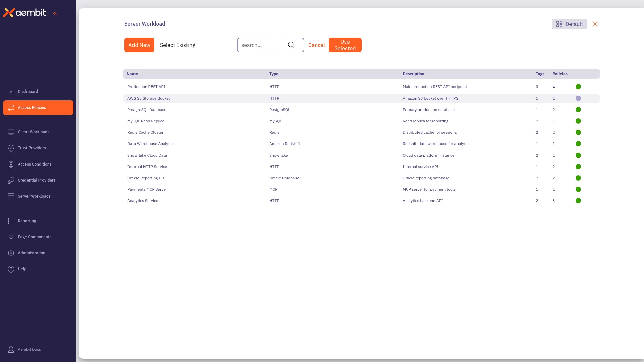644x362 pixels.
Task: Sort by Type column header
Action: click(x=274, y=74)
